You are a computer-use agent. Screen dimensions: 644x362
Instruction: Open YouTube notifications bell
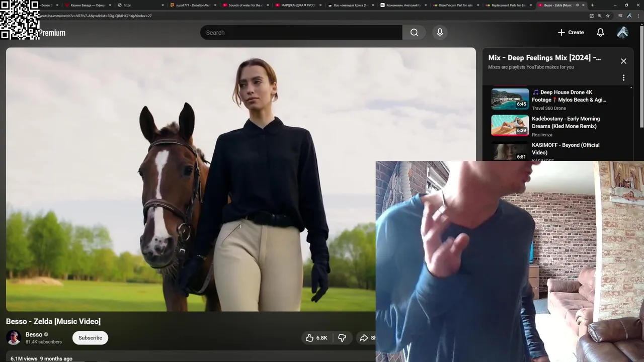click(600, 33)
